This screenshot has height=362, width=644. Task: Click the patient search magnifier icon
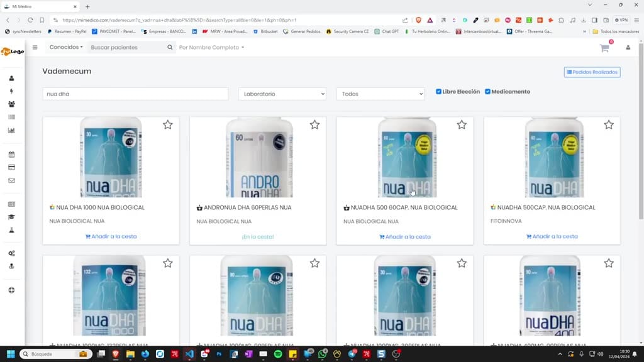[170, 47]
